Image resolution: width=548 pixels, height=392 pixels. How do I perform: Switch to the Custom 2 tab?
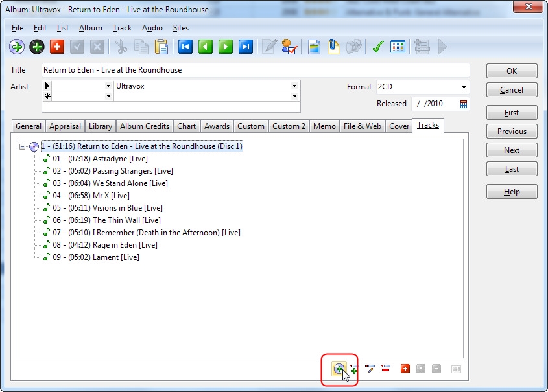[x=289, y=126]
